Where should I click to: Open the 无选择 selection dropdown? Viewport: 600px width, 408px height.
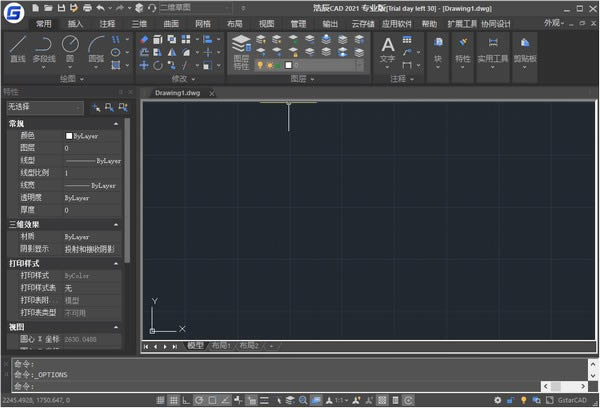pyautogui.click(x=45, y=108)
